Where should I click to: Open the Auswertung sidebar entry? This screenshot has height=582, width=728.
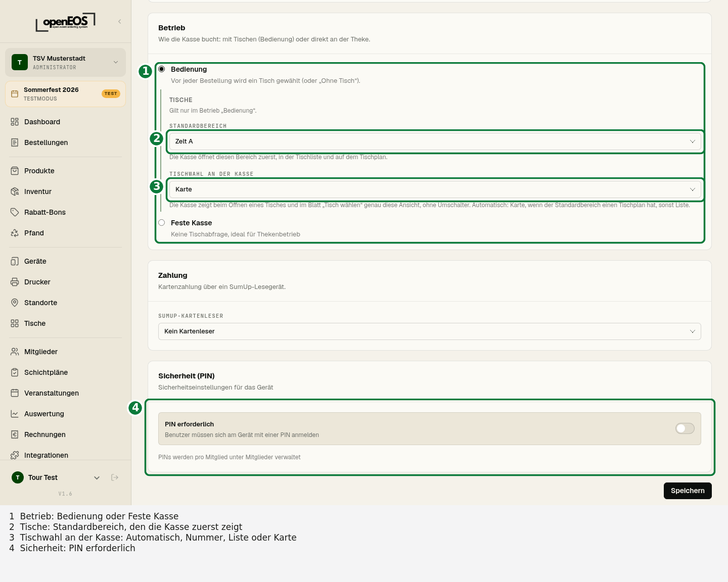click(66, 414)
